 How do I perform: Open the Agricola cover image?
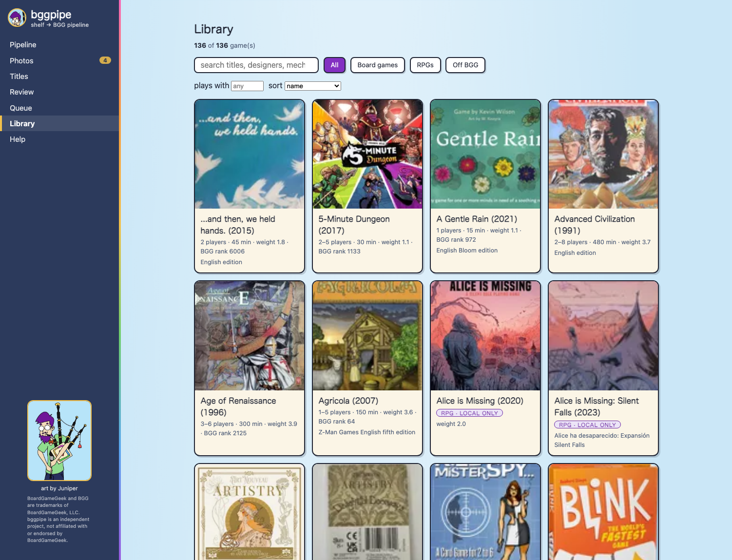pyautogui.click(x=367, y=336)
